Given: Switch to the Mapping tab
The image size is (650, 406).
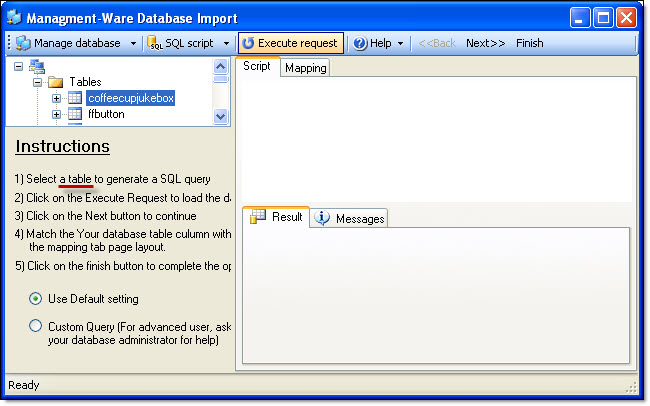Looking at the screenshot, I should click(306, 68).
